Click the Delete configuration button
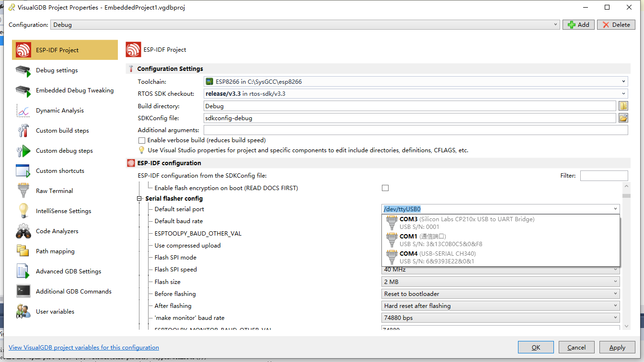The width and height of the screenshot is (644, 362). 616,25
